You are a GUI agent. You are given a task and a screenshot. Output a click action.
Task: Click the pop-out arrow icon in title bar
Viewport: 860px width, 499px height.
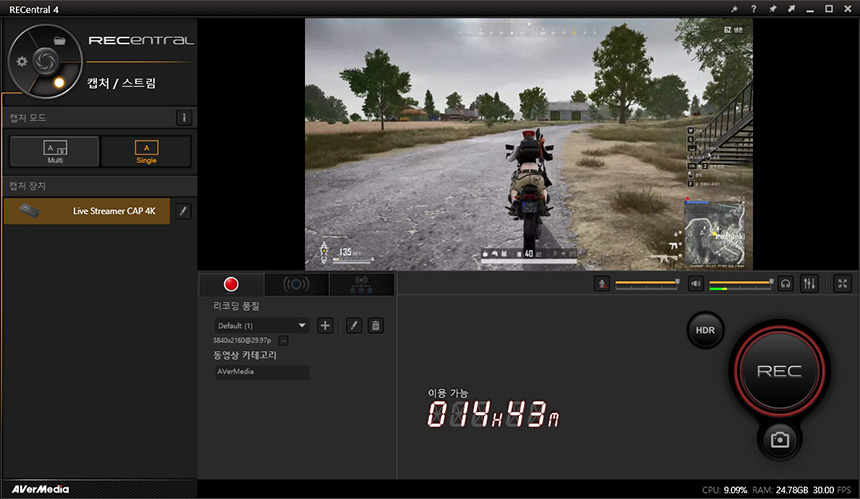pyautogui.click(x=791, y=9)
